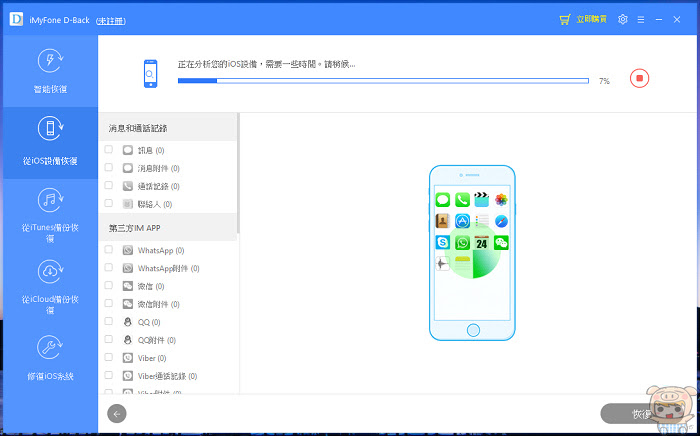Click the 恢復 recover button

[x=643, y=414]
